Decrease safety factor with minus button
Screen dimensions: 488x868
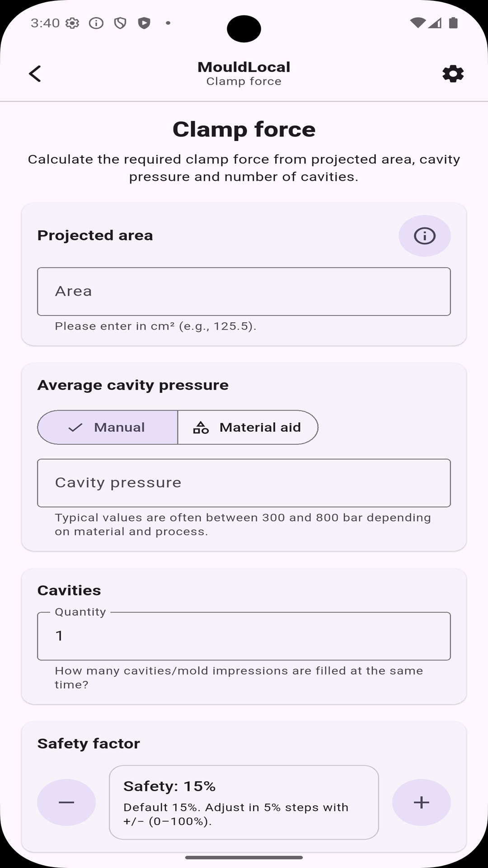pyautogui.click(x=66, y=802)
